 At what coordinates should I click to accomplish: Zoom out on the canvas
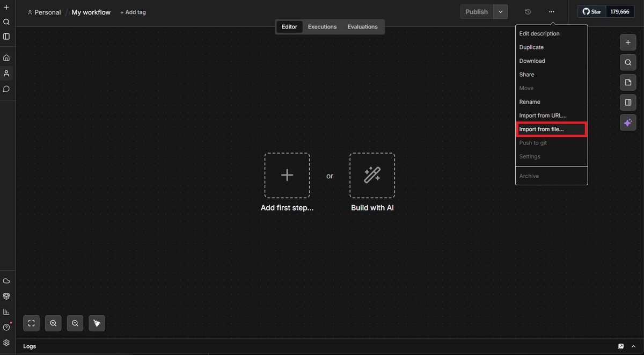(x=75, y=323)
